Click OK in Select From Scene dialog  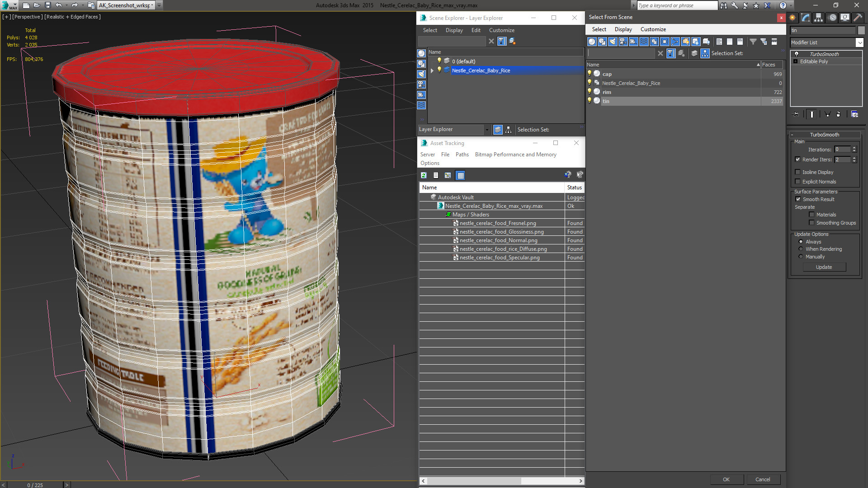[x=726, y=479]
